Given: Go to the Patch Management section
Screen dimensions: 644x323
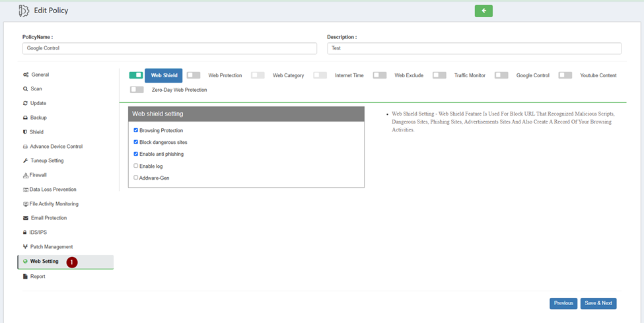Looking at the screenshot, I should tap(52, 247).
